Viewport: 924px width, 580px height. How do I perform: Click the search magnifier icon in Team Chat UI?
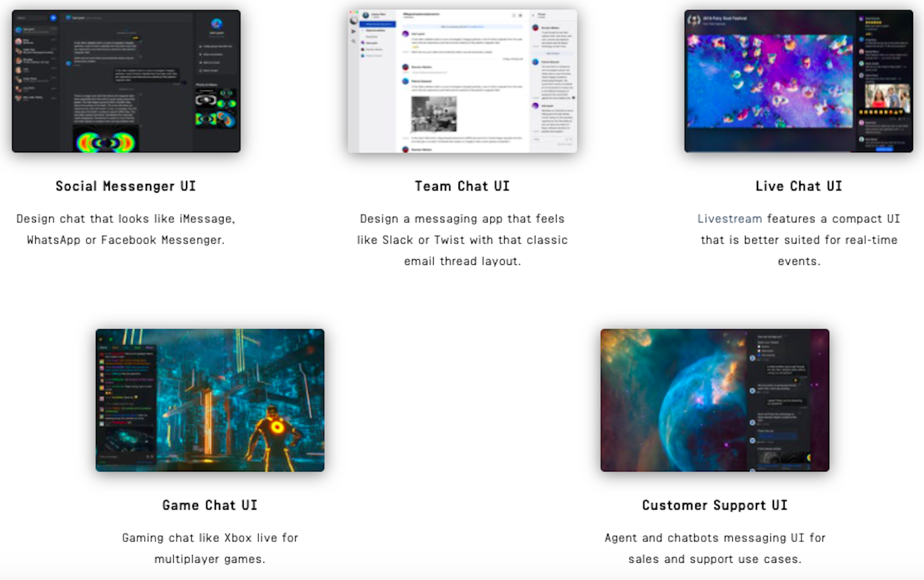point(353,41)
